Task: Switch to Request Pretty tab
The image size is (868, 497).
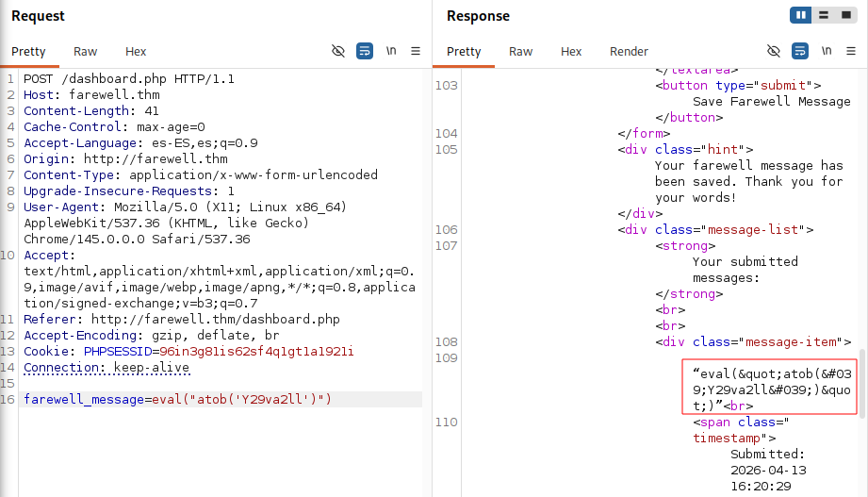Action: [28, 52]
